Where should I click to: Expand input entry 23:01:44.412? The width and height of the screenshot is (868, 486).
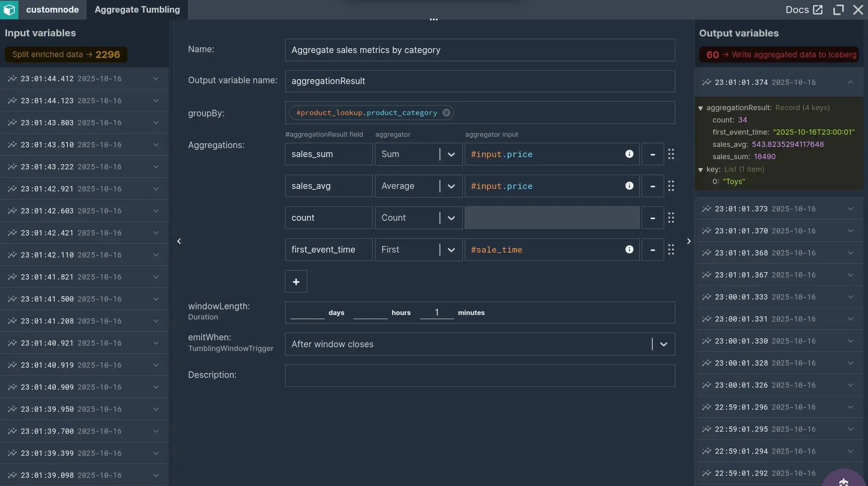click(84, 78)
